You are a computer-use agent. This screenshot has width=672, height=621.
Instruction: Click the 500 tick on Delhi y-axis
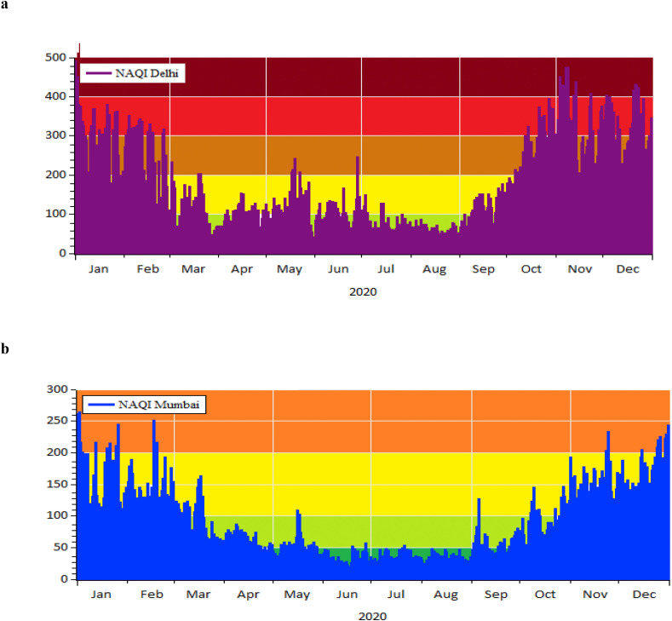pos(55,57)
